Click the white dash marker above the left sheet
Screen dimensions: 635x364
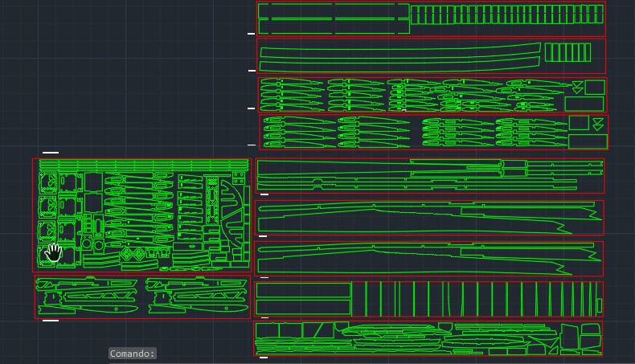click(x=51, y=152)
